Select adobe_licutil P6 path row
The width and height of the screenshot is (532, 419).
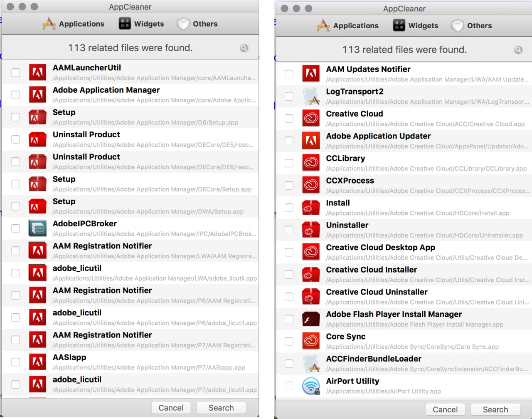click(x=130, y=317)
